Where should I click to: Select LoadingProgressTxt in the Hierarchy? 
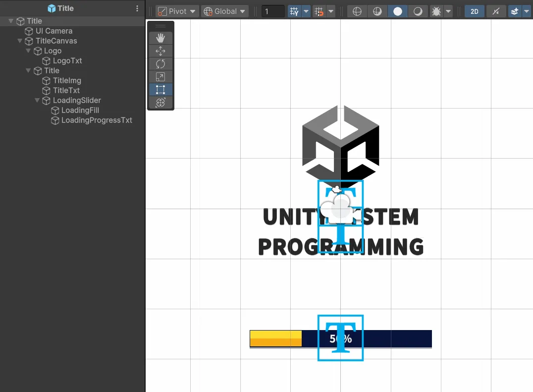[x=72, y=120]
